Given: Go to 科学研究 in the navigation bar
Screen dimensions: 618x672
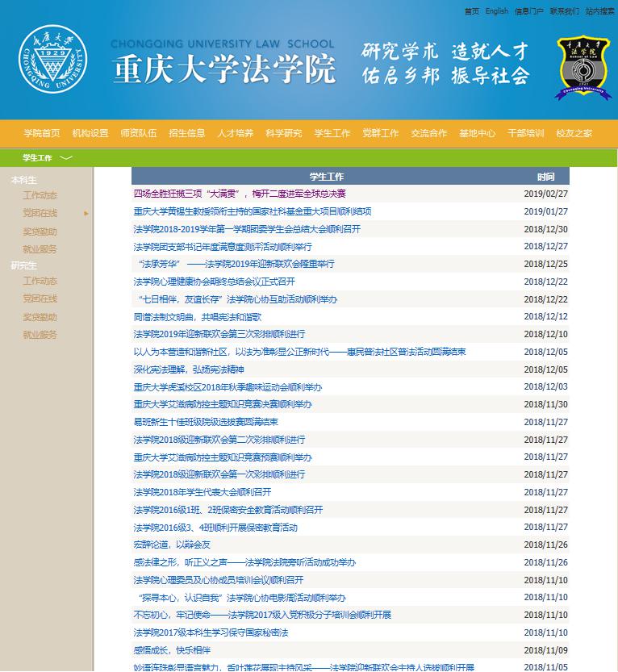Looking at the screenshot, I should pyautogui.click(x=283, y=133).
